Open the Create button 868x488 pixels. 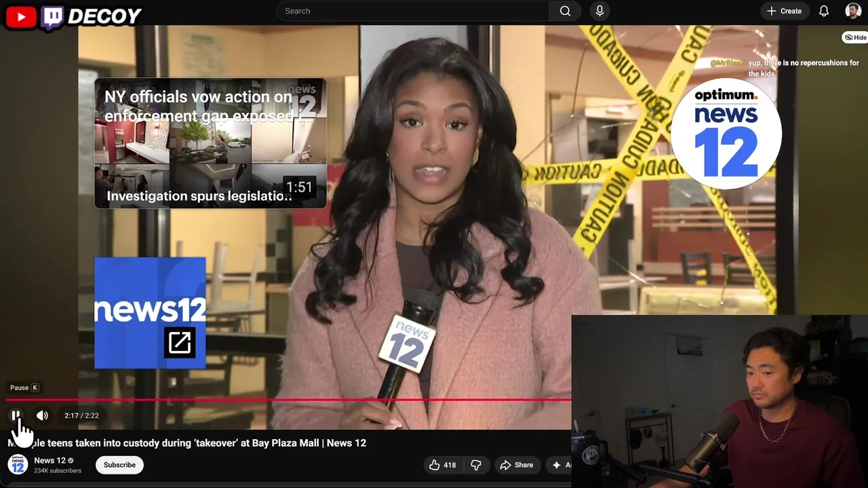(784, 11)
